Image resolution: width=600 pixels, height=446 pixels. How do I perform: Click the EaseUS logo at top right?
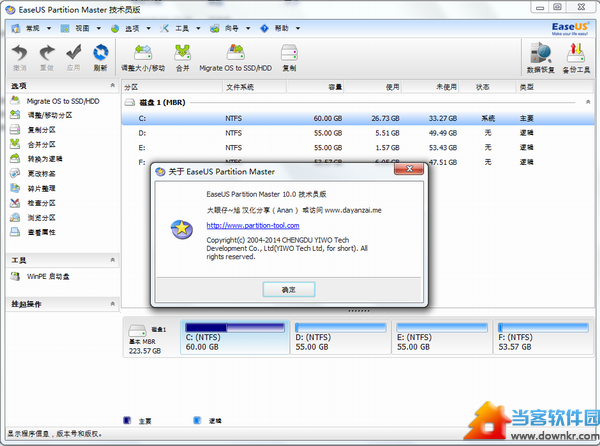pyautogui.click(x=570, y=28)
